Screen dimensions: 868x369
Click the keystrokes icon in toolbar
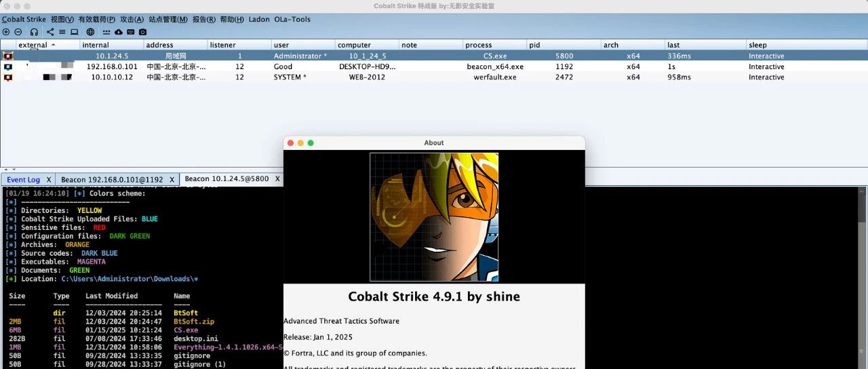click(x=107, y=32)
